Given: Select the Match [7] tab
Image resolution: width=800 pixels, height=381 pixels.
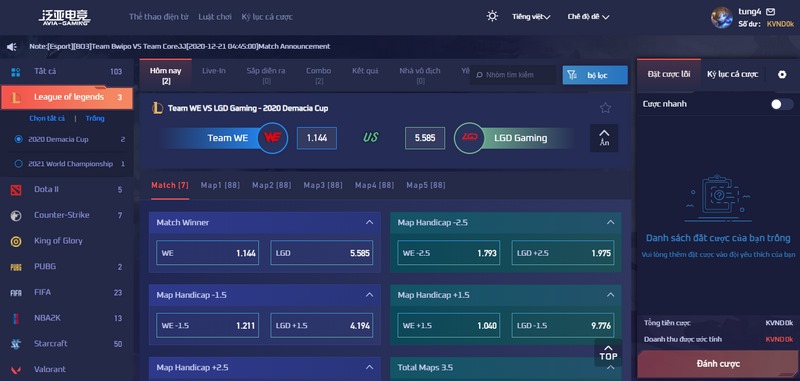Looking at the screenshot, I should [170, 185].
